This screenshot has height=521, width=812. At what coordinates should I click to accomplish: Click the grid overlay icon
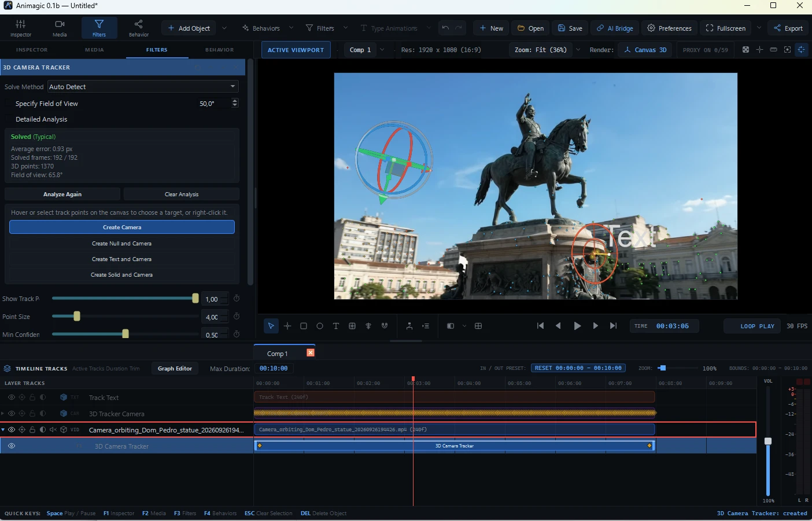(478, 326)
